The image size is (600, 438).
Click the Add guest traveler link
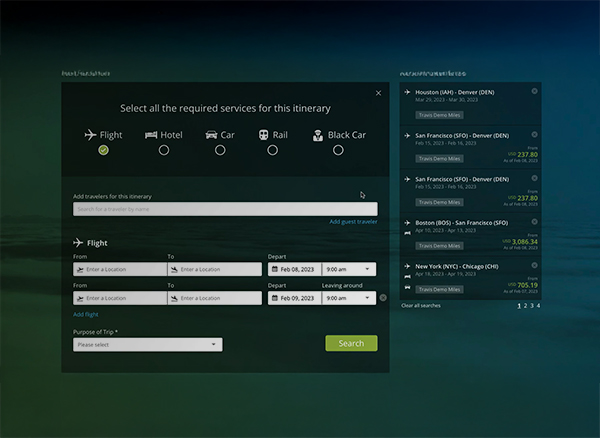pyautogui.click(x=353, y=222)
